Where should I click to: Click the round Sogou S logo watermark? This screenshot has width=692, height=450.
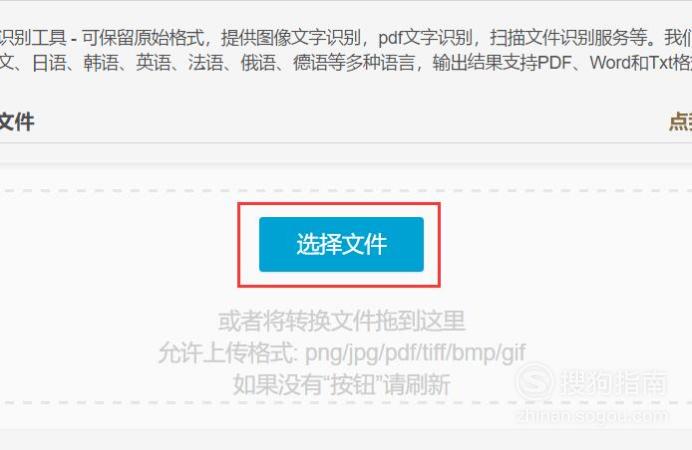534,382
